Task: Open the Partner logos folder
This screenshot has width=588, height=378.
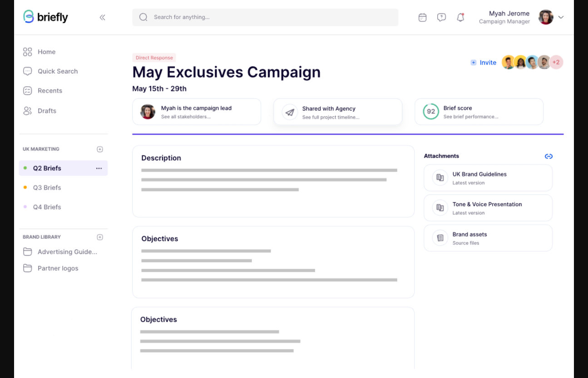Action: 58,269
